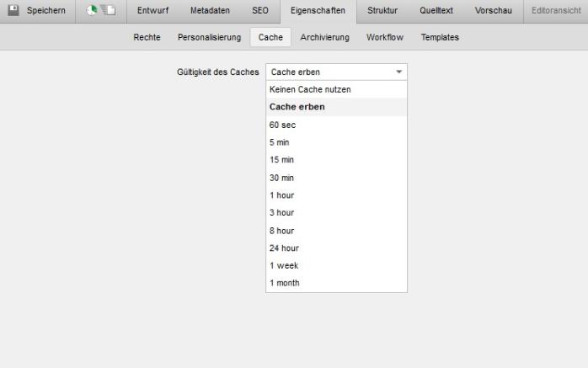Switch to the Workflow sub-tab
Screen dimensions: 588x368
[x=385, y=38]
